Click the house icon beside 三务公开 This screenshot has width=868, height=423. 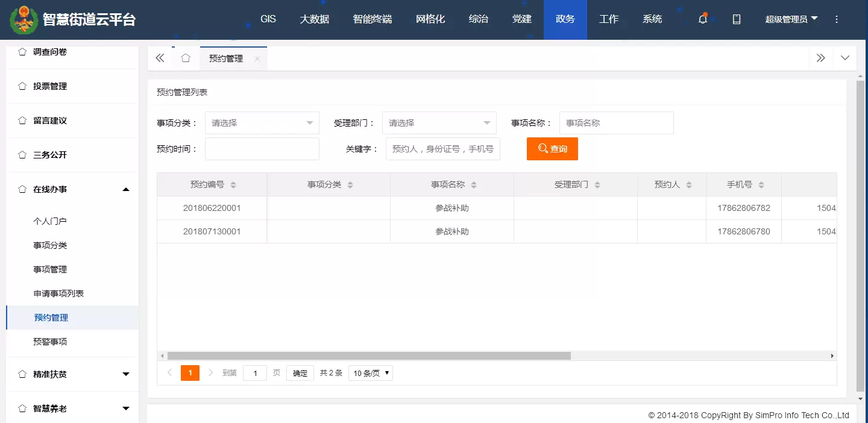coord(23,155)
